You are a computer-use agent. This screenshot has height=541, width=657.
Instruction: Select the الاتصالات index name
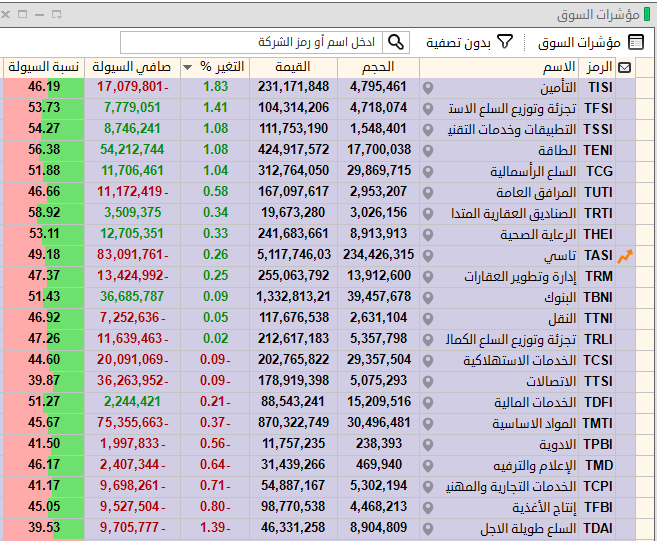(x=551, y=381)
